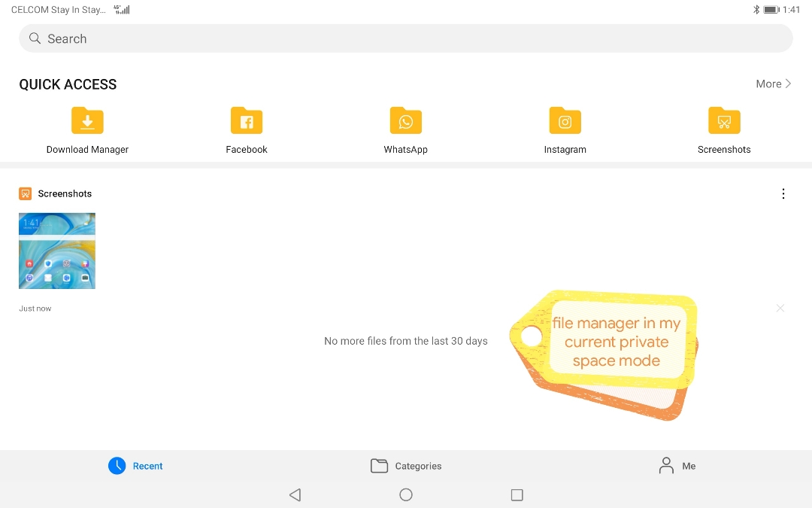Switch to the Recent tab

pos(136,466)
